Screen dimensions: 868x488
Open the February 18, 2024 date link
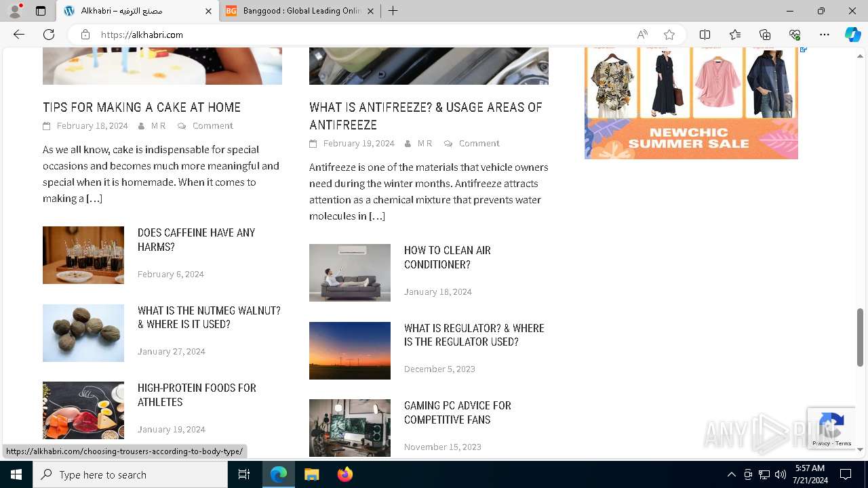pyautogui.click(x=92, y=126)
